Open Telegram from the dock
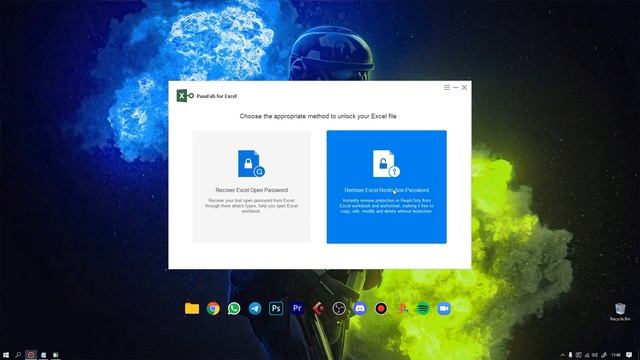The image size is (640, 360). [x=255, y=309]
